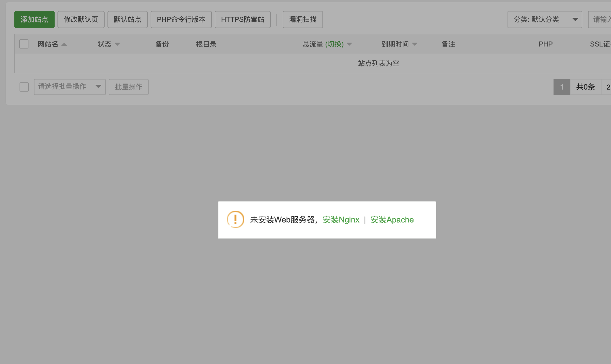This screenshot has height=364, width=611.
Task: Click 安装Nginx link in dialog
Action: (341, 220)
